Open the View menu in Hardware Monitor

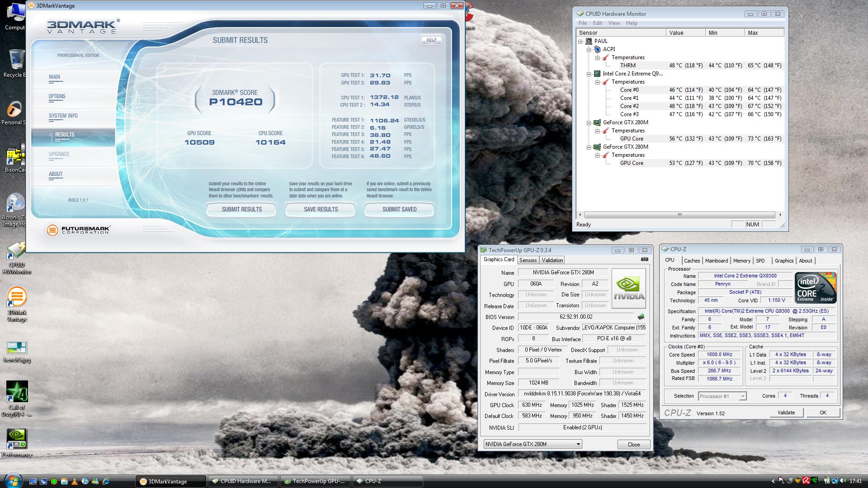(x=614, y=23)
